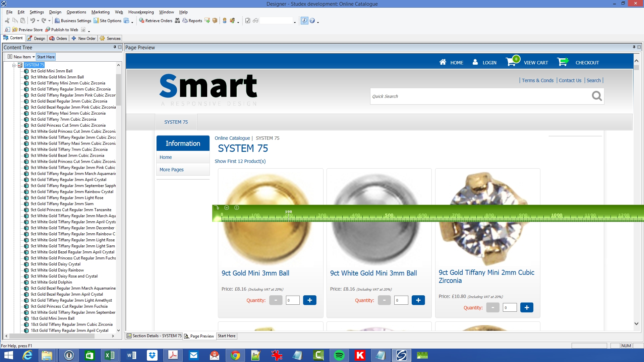644x362 pixels.
Task: Open the New Item dropdown arrow
Action: pyautogui.click(x=34, y=57)
